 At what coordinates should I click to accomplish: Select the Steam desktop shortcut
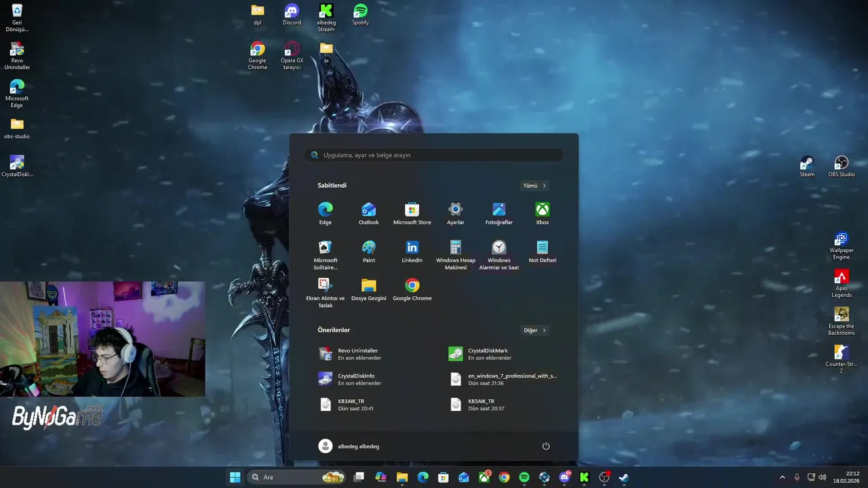pyautogui.click(x=807, y=166)
